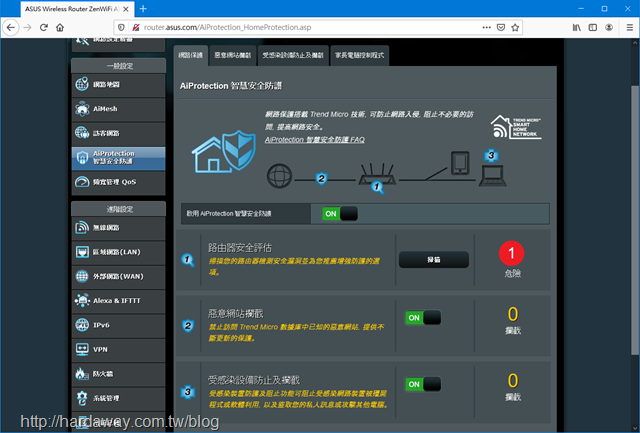Open a new browser tab
This screenshot has width=640, height=433.
coord(143,9)
